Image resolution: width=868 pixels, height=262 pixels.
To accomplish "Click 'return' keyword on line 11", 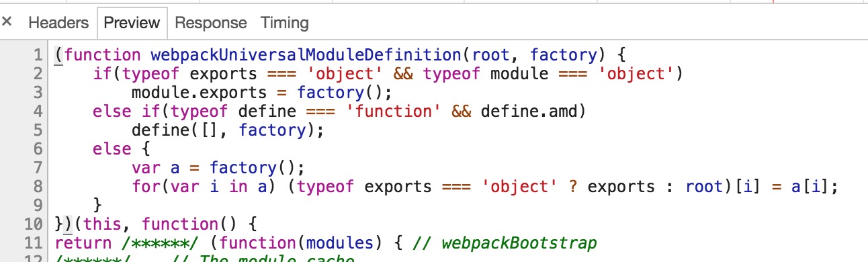I will [83, 243].
